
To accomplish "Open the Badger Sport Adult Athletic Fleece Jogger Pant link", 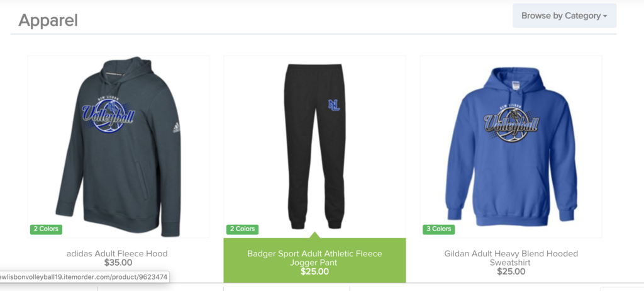I will (x=314, y=258).
